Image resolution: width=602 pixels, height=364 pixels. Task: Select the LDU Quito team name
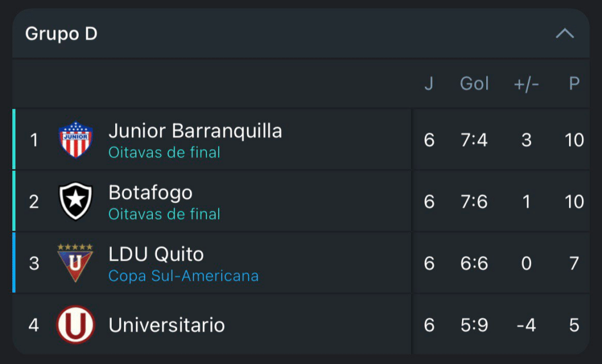click(156, 254)
